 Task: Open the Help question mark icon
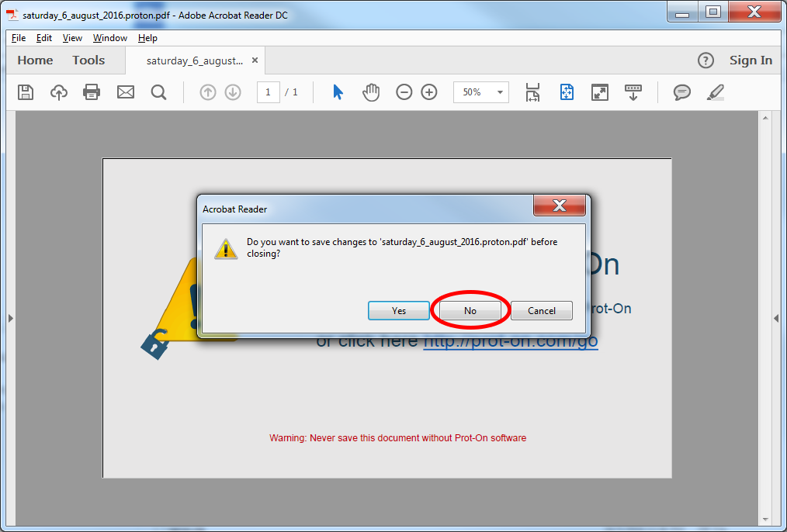(x=706, y=60)
